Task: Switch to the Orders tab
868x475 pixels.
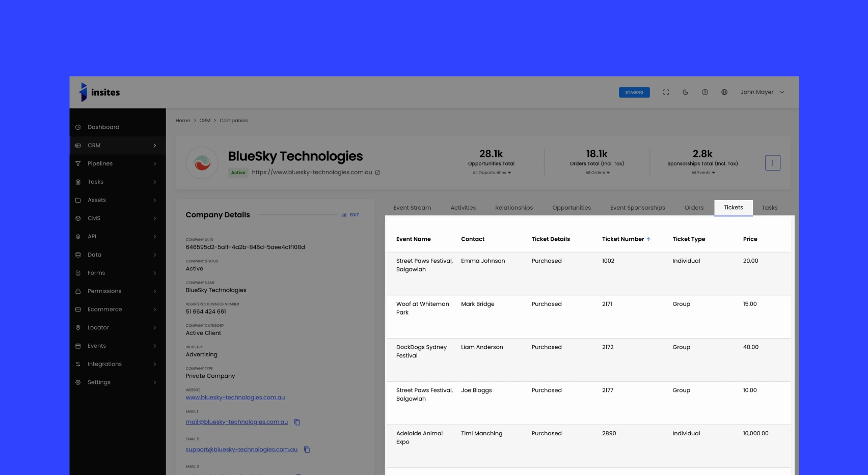Action: 694,208
